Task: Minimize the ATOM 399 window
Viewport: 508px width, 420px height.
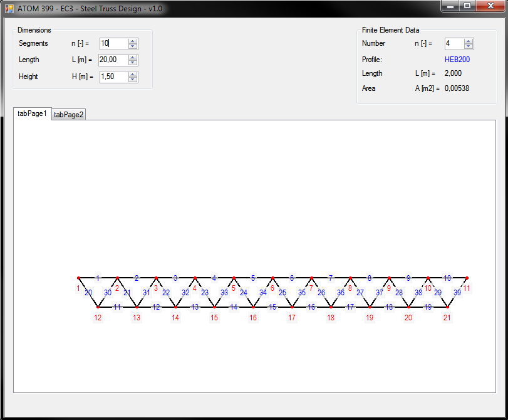Action: pyautogui.click(x=450, y=6)
